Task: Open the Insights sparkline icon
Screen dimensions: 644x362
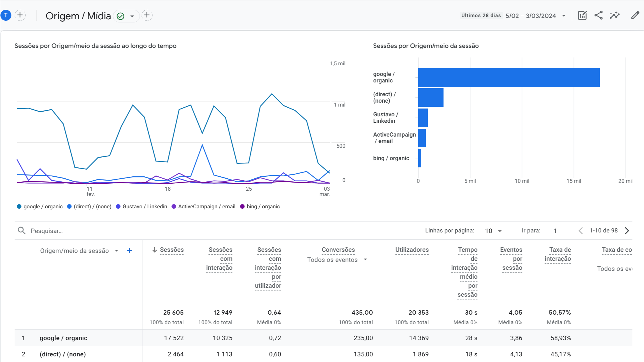Action: click(615, 15)
